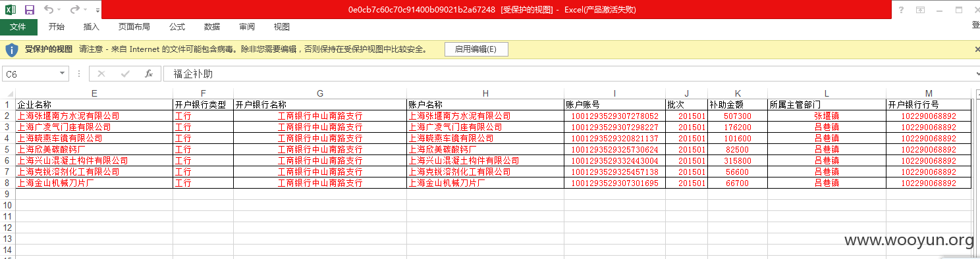Click the formula bar Cancel X icon
Image resolution: width=980 pixels, height=259 pixels.
101,74
